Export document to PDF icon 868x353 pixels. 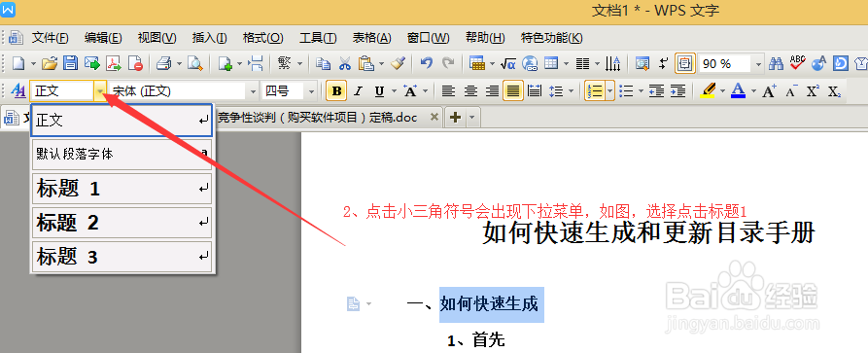114,64
